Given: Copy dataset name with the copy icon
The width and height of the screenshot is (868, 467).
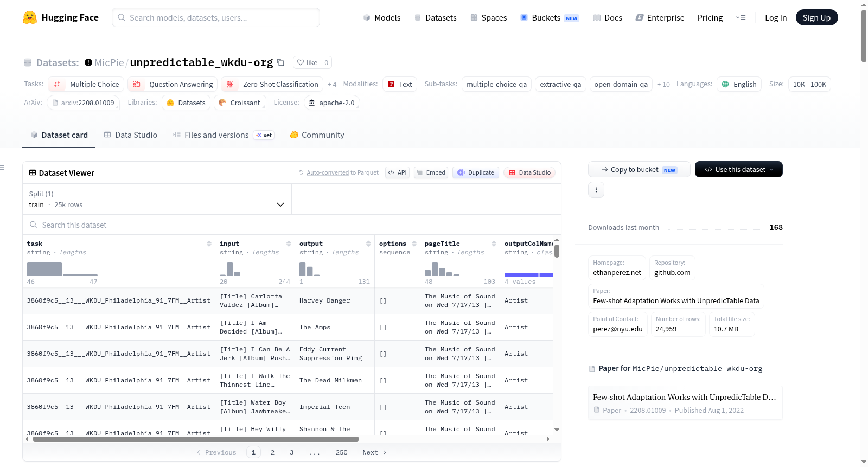Looking at the screenshot, I should click(x=280, y=62).
